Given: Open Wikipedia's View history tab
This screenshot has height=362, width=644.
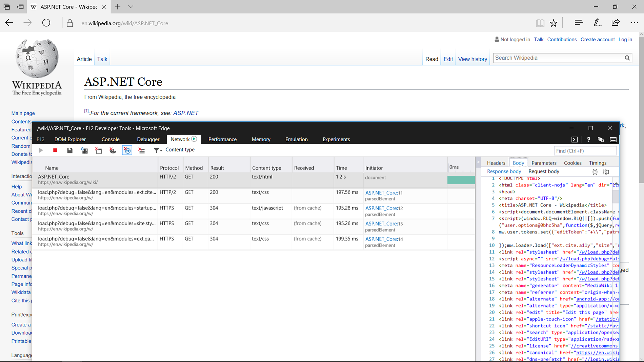Looking at the screenshot, I should tap(472, 59).
